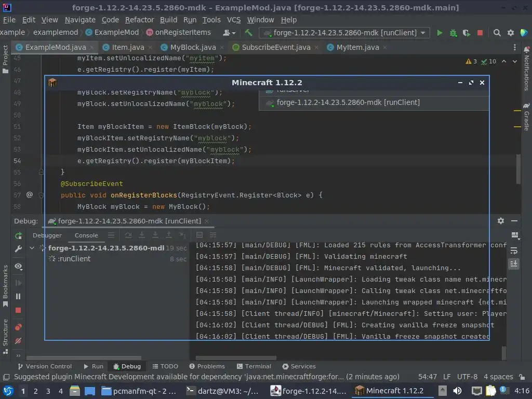Screen dimensions: 532x399
Task: Open the Version Control tool window
Action: pos(45,366)
